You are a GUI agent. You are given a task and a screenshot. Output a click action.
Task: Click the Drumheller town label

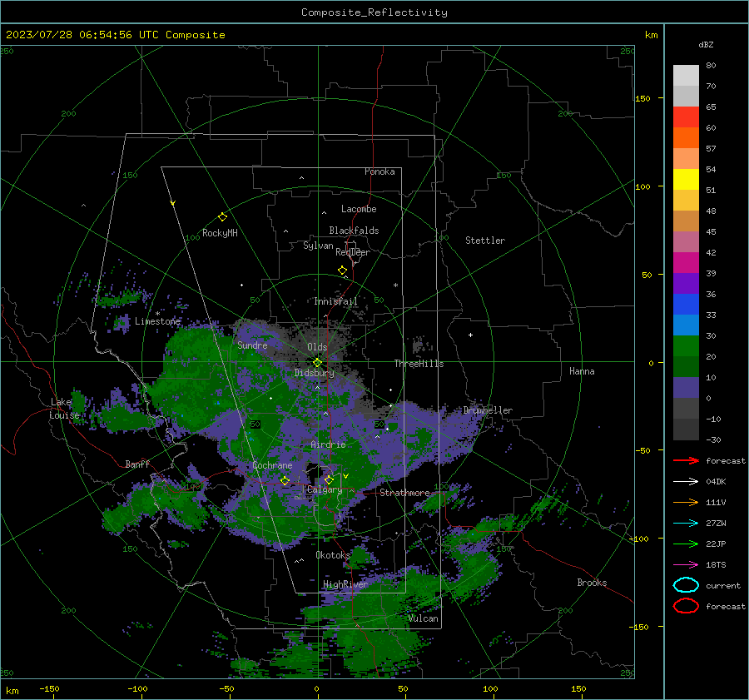tap(488, 410)
